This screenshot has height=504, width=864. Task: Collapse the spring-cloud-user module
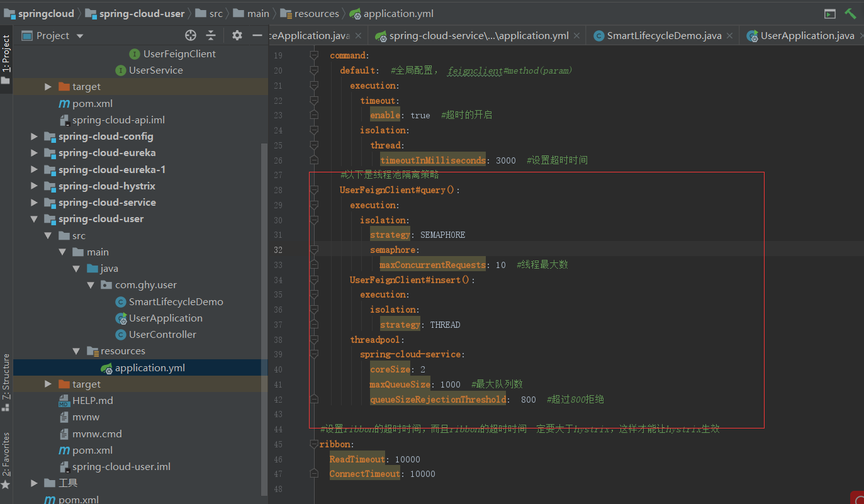click(x=35, y=219)
